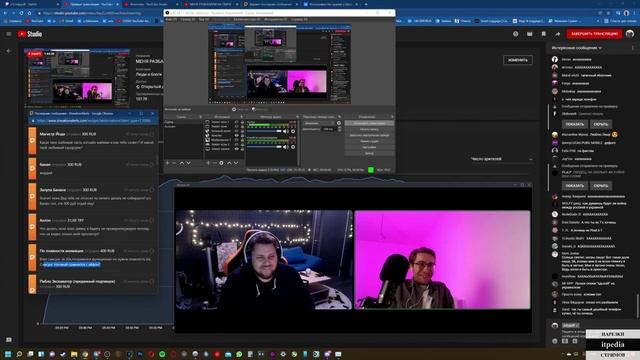Remove selected scene in OBS Scenes panel

coord(174,163)
